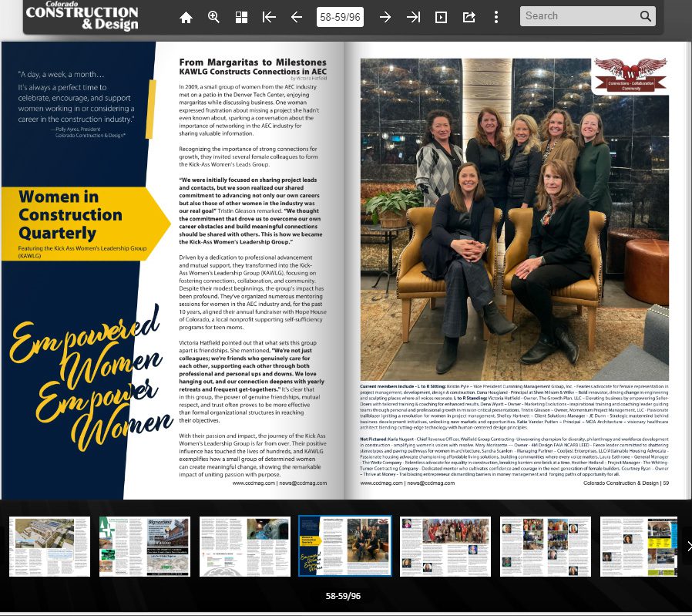Go to the home page icon
692x616 pixels.
tap(186, 17)
